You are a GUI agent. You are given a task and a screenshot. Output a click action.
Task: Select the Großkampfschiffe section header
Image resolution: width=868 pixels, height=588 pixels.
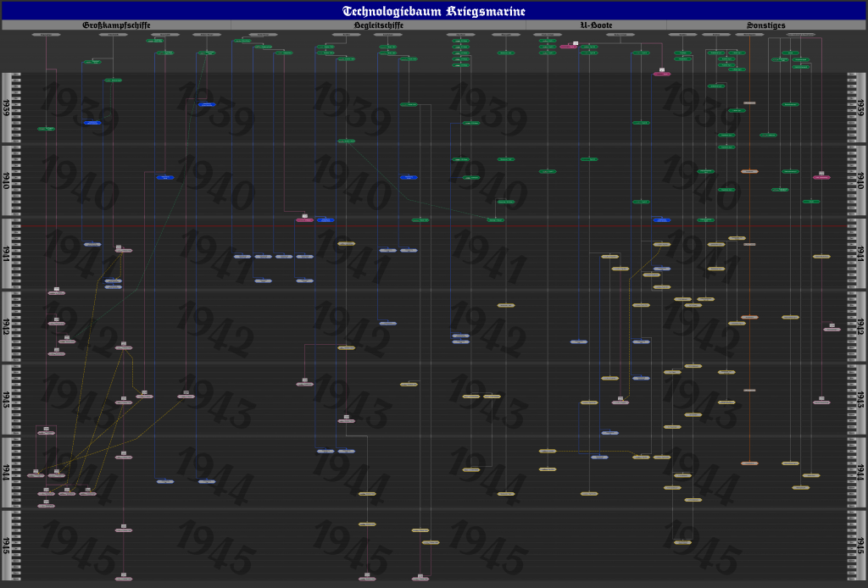click(116, 25)
